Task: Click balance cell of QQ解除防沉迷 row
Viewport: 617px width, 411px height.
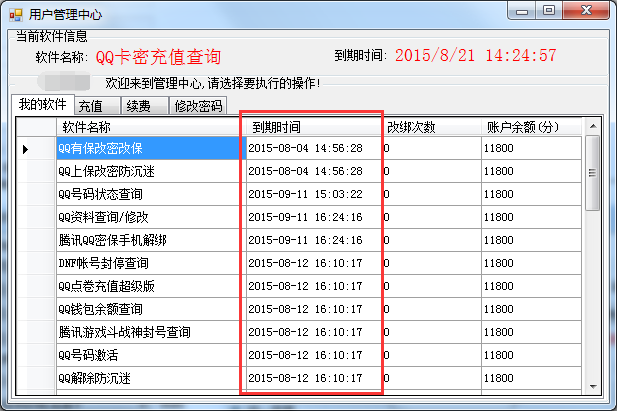Action: [x=531, y=378]
